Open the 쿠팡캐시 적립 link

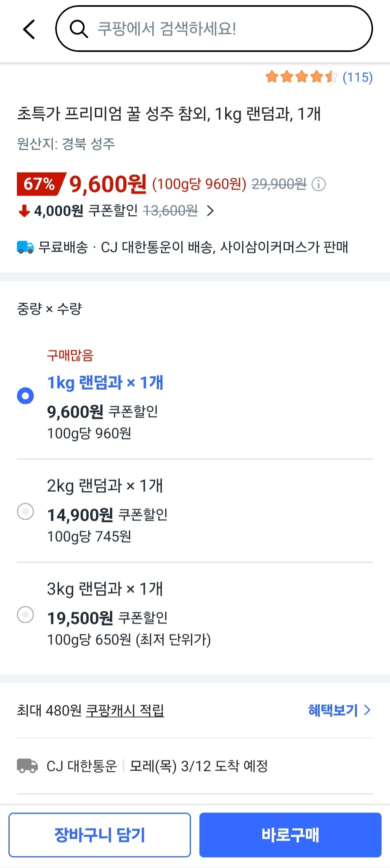[x=125, y=710]
